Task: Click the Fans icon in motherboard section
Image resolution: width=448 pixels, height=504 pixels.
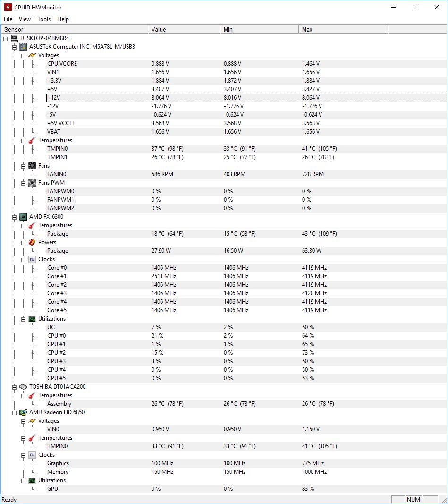Action: (31, 166)
